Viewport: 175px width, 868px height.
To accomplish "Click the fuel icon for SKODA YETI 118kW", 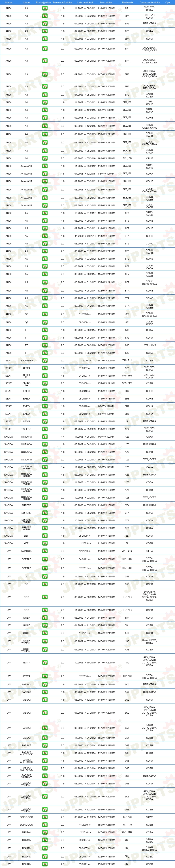I will coord(45,536).
